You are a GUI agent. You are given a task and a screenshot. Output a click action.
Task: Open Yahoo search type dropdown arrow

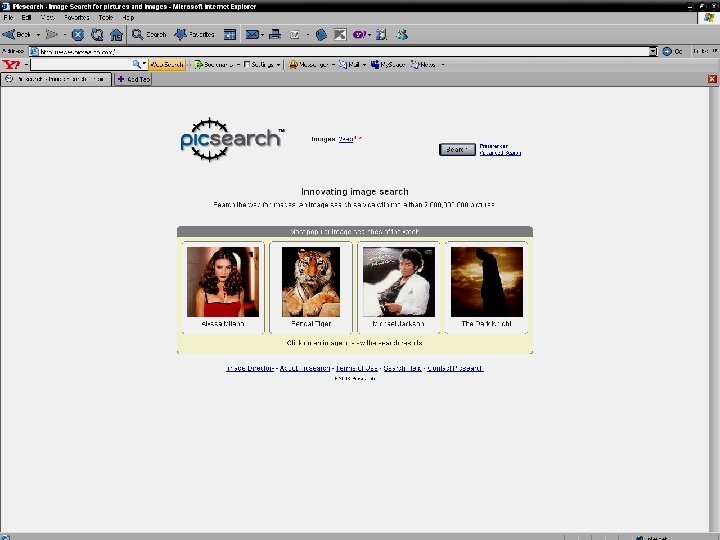pos(144,64)
